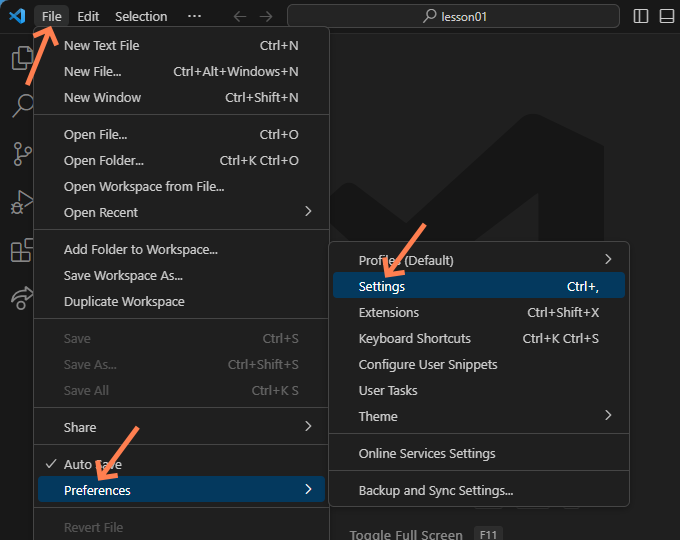680x540 pixels.
Task: Expand the Open Recent submenu
Action: [x=181, y=213]
